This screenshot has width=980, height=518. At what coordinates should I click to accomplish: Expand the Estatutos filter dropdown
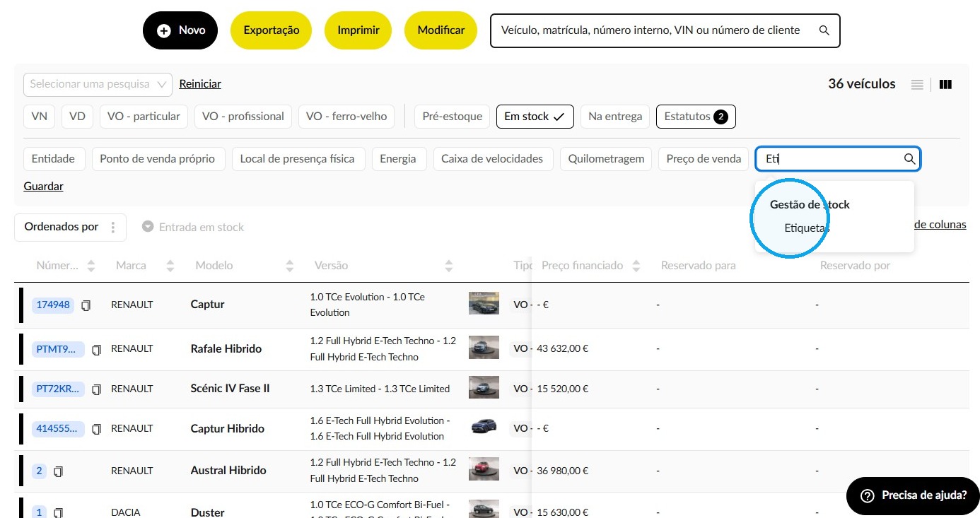click(696, 117)
